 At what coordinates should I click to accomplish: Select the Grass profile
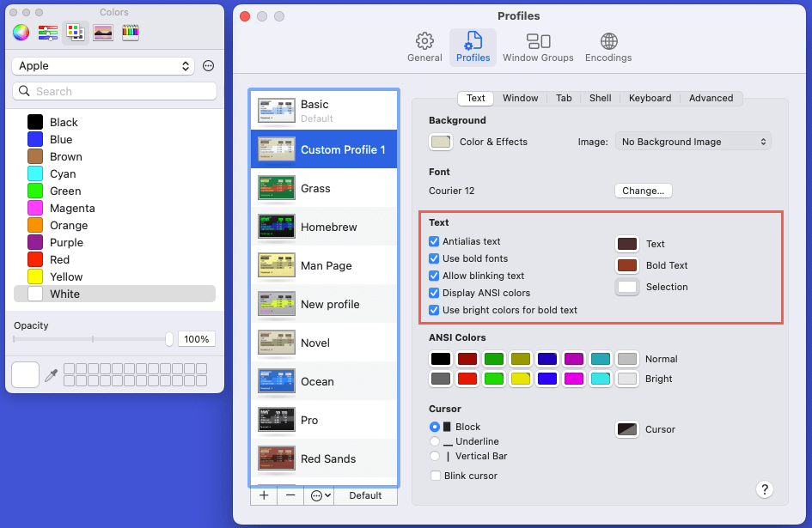(324, 188)
